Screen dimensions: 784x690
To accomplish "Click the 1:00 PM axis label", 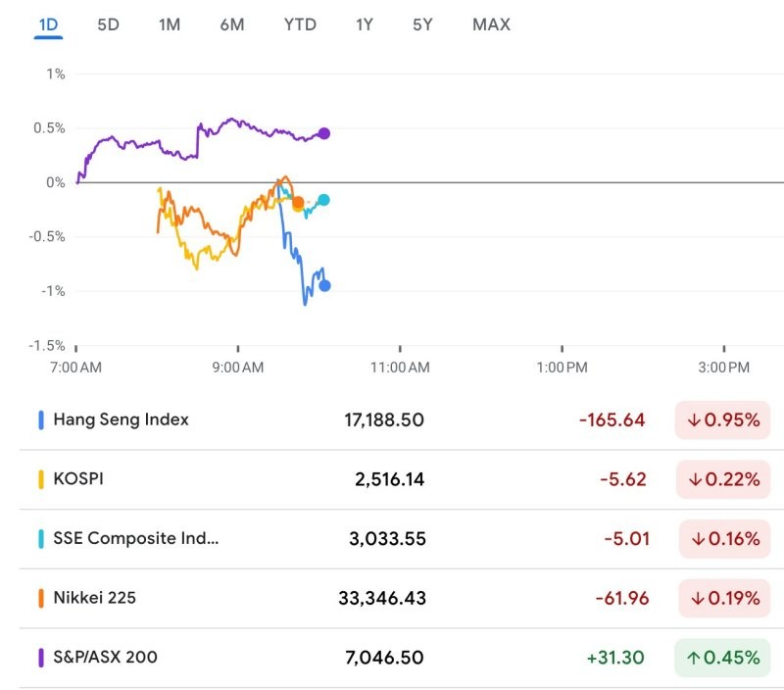I will (562, 368).
